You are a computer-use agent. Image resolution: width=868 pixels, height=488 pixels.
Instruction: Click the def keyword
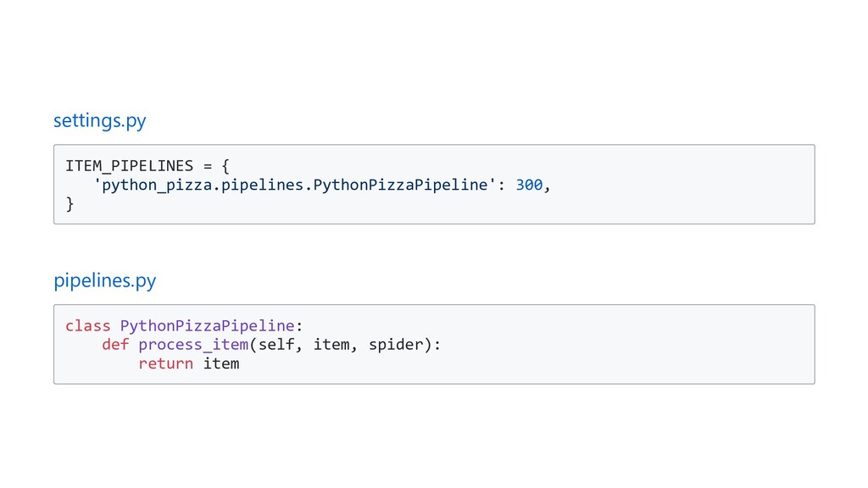click(x=115, y=345)
